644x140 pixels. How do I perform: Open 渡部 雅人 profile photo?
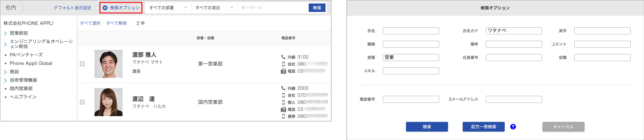tap(108, 64)
